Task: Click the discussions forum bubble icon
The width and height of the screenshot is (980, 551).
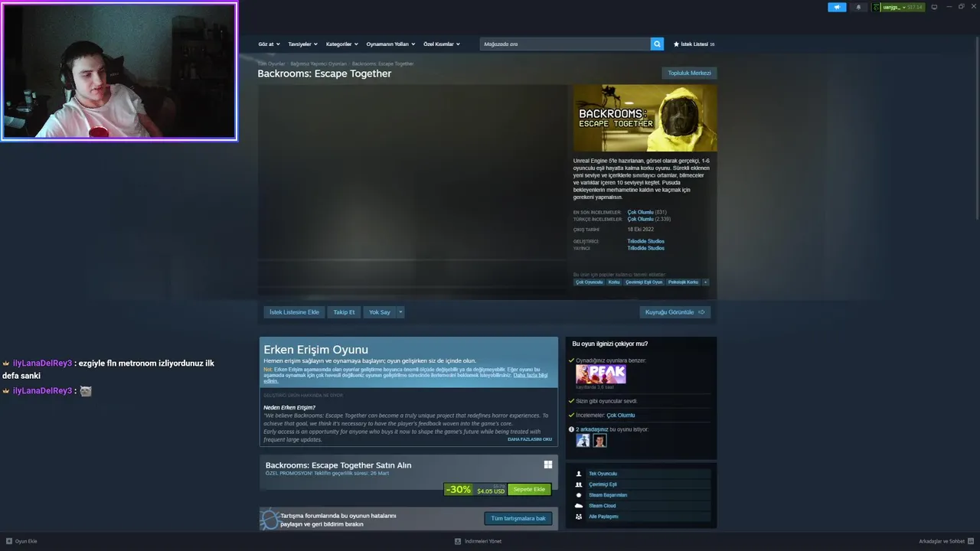Action: pyautogui.click(x=269, y=519)
